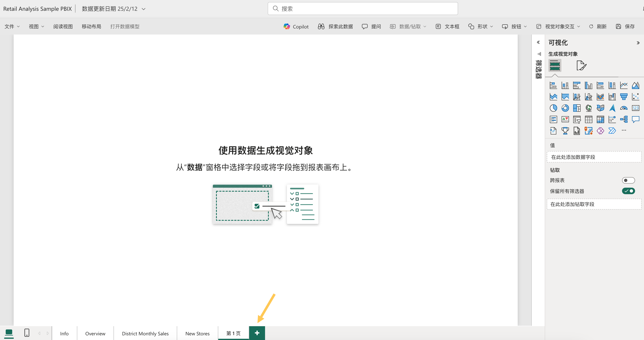Select the gauge visual icon
This screenshot has height=340, width=644.
click(x=624, y=108)
